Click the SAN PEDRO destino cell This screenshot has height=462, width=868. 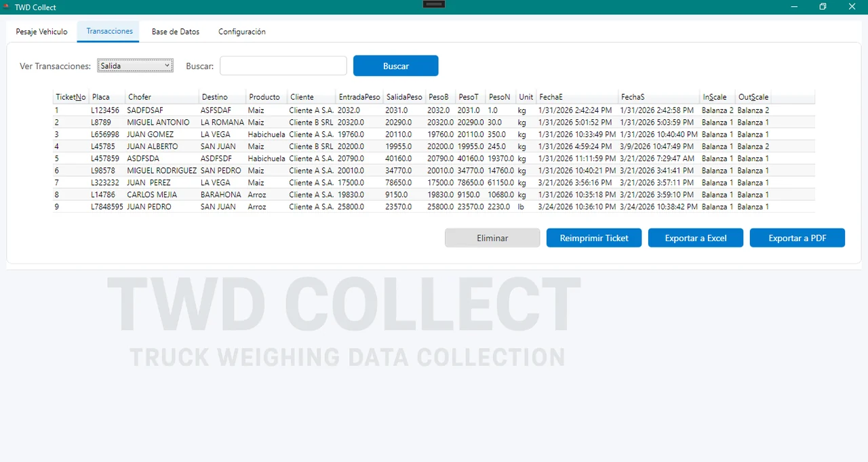click(221, 171)
